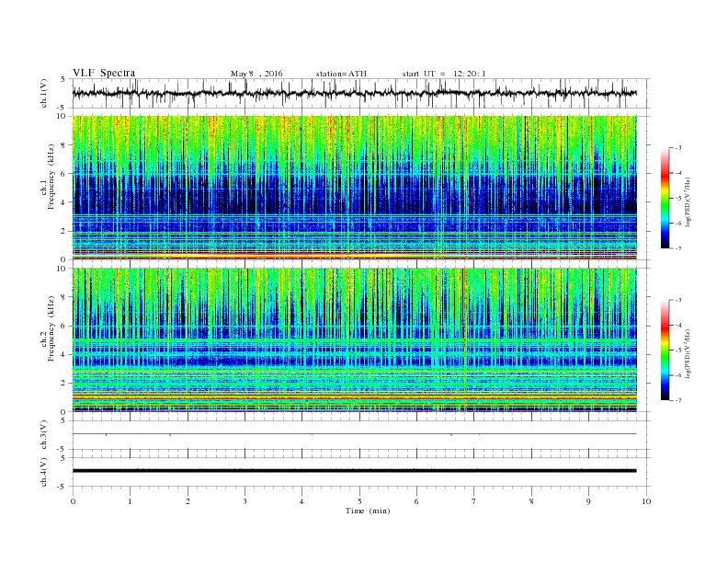Click the 2 kHz tick label on ch.2 spectrogram
728x563 pixels.
[64, 384]
